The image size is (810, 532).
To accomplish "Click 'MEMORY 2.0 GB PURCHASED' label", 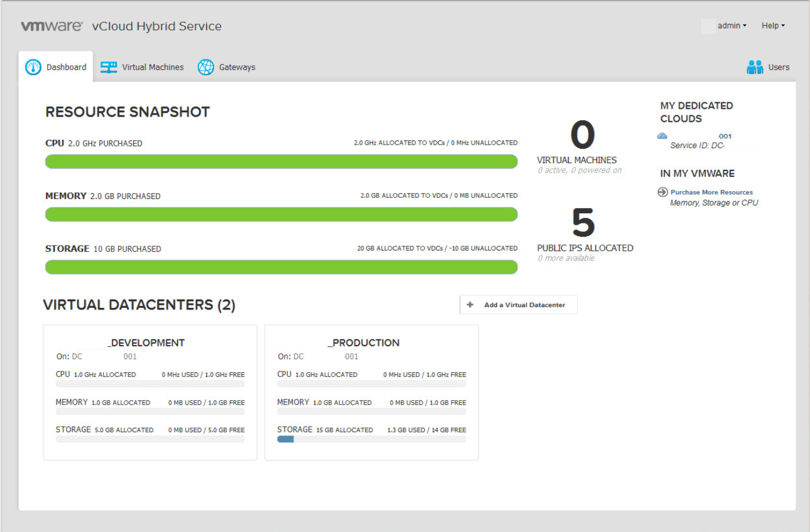I will (x=103, y=196).
